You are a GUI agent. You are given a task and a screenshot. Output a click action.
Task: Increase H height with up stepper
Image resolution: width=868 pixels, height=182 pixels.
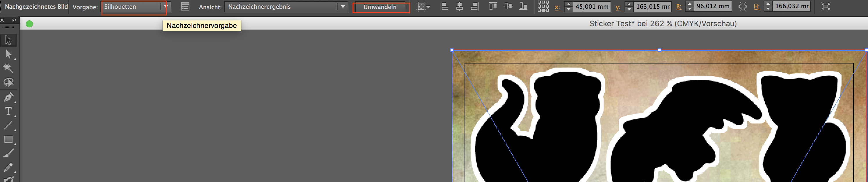pos(768,4)
